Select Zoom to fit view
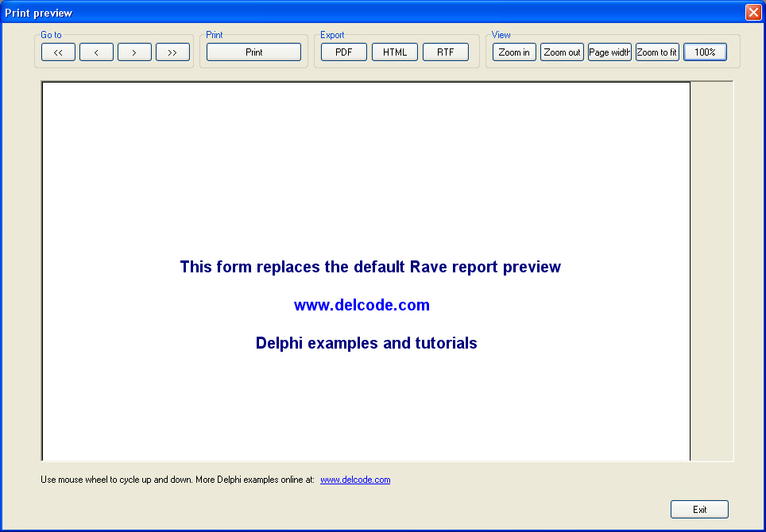766x532 pixels. tap(657, 52)
